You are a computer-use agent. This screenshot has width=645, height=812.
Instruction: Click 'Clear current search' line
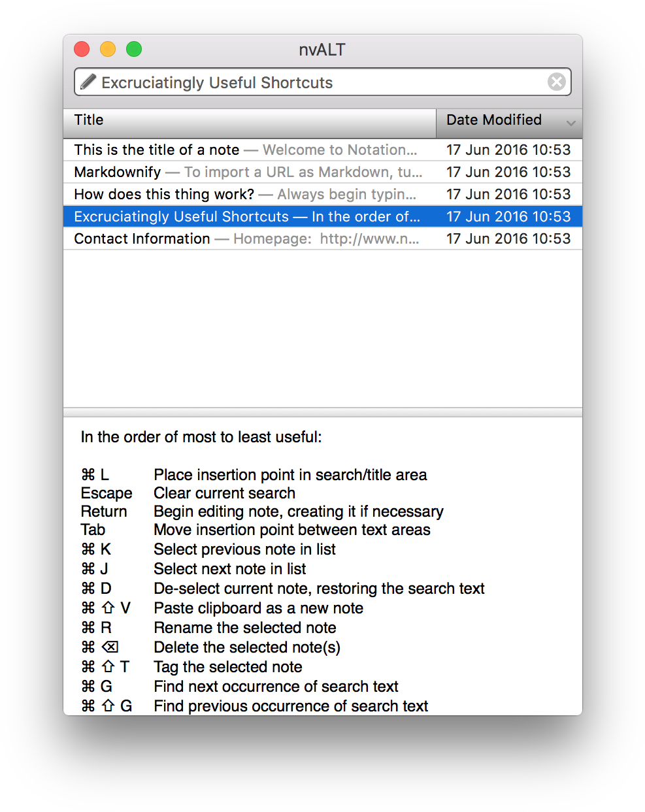click(x=224, y=493)
